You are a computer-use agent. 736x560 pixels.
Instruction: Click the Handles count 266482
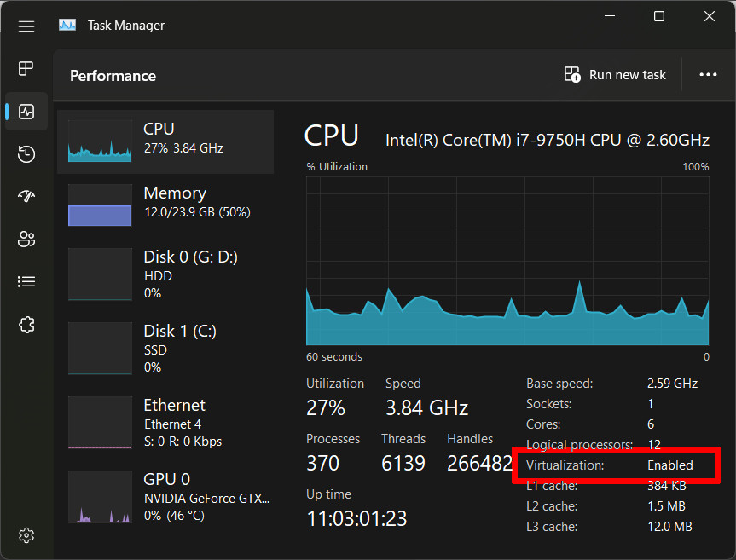coord(479,464)
